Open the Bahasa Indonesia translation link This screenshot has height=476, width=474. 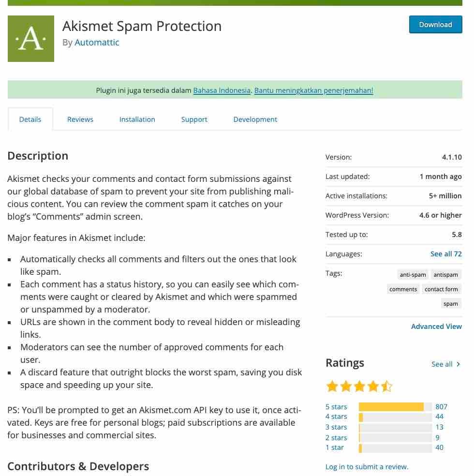click(x=222, y=90)
